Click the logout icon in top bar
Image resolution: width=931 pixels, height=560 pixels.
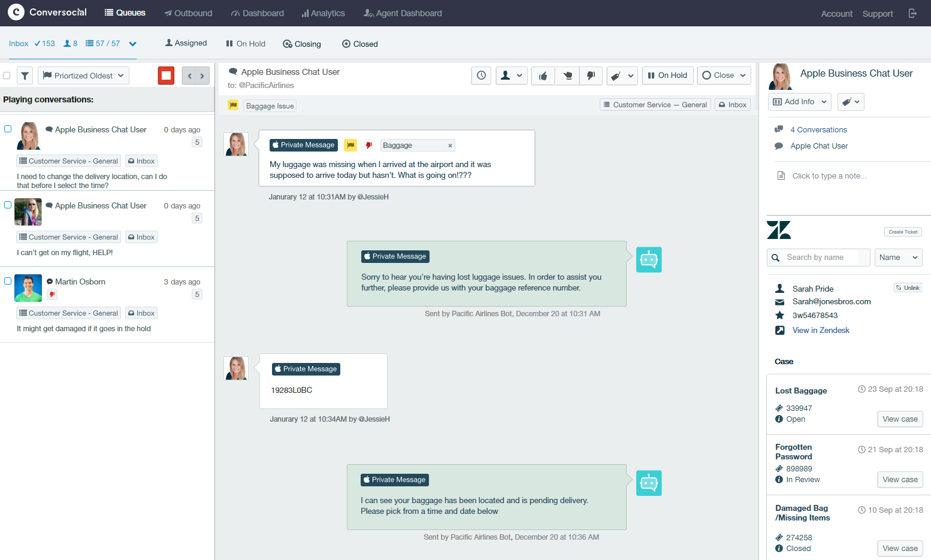coord(912,13)
